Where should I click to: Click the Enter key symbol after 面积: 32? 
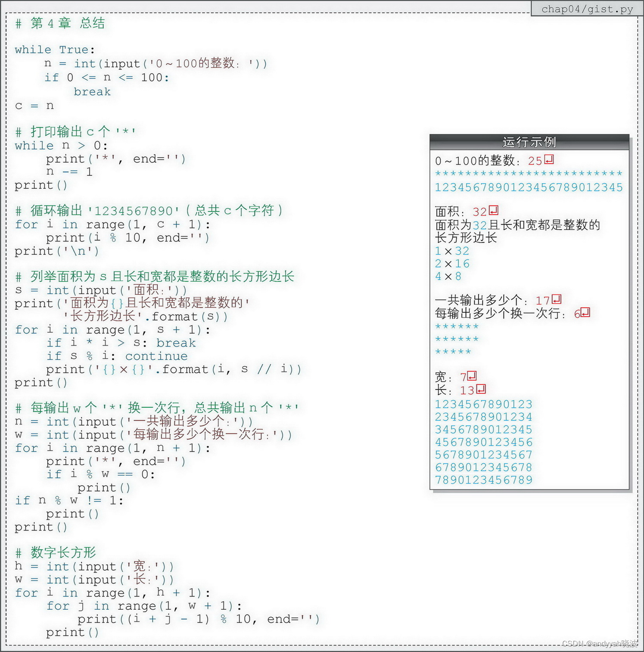(x=494, y=211)
